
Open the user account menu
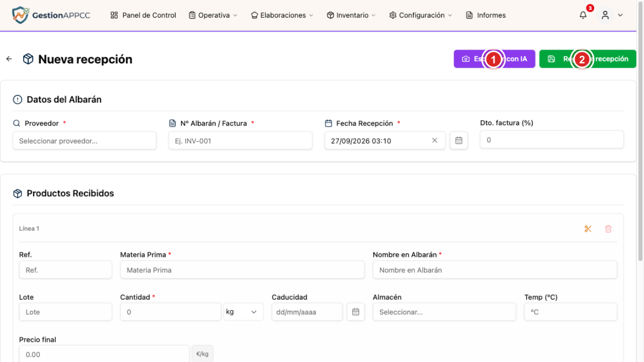(611, 15)
